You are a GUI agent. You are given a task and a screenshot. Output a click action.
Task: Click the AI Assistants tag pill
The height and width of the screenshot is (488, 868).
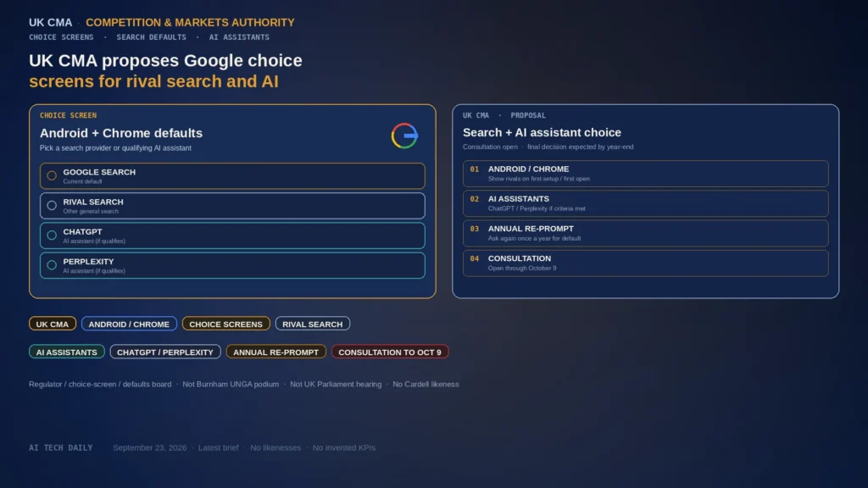tap(66, 352)
